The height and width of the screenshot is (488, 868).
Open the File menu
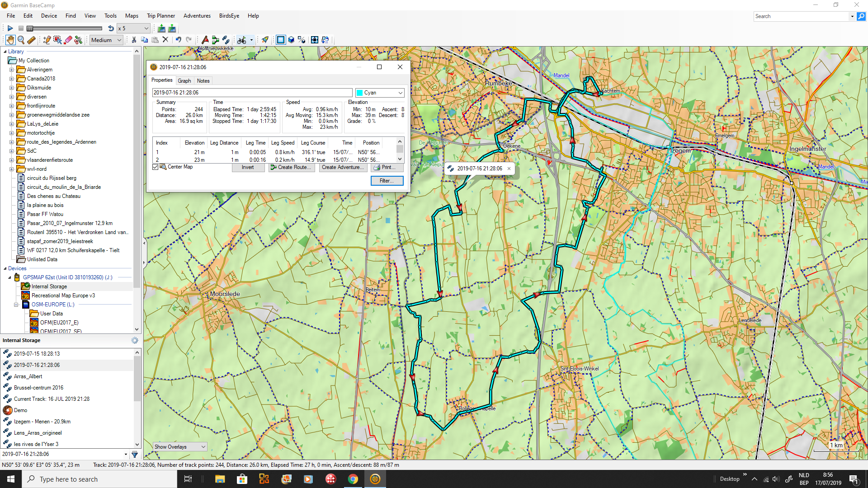(11, 16)
